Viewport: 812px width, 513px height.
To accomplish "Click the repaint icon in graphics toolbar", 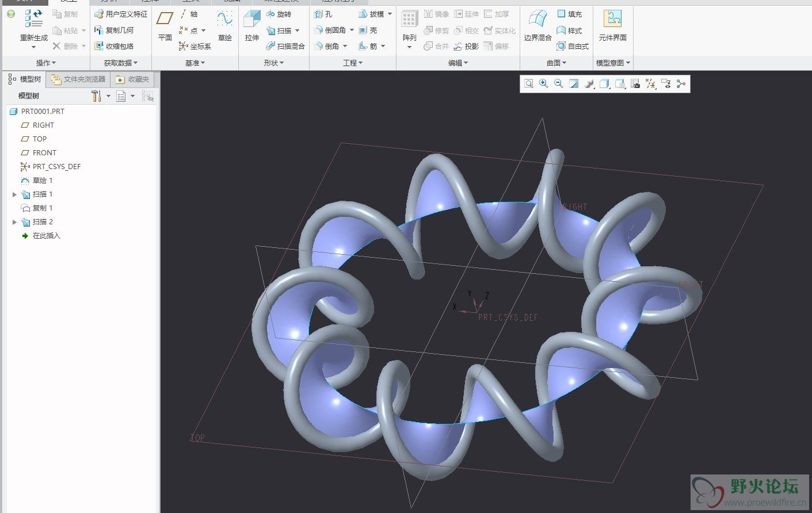I will tap(574, 84).
